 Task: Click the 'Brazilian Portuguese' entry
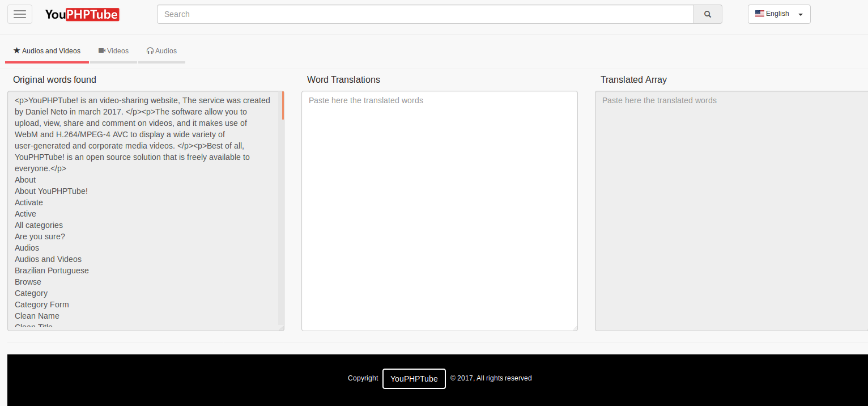[x=52, y=270]
